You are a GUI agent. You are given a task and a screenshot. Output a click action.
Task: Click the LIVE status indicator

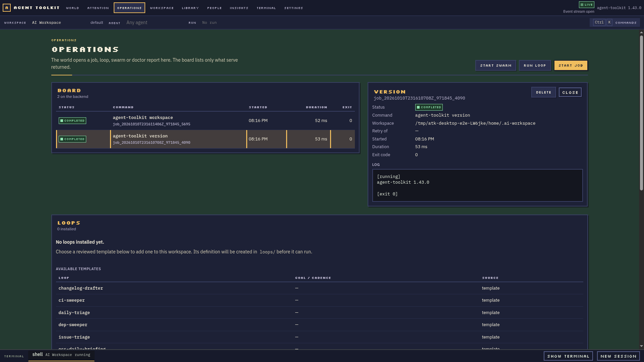[586, 5]
